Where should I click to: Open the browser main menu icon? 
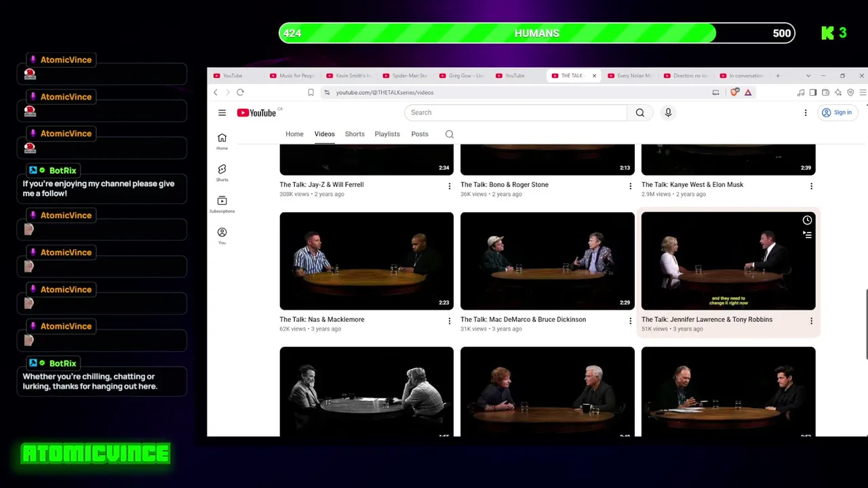(863, 92)
